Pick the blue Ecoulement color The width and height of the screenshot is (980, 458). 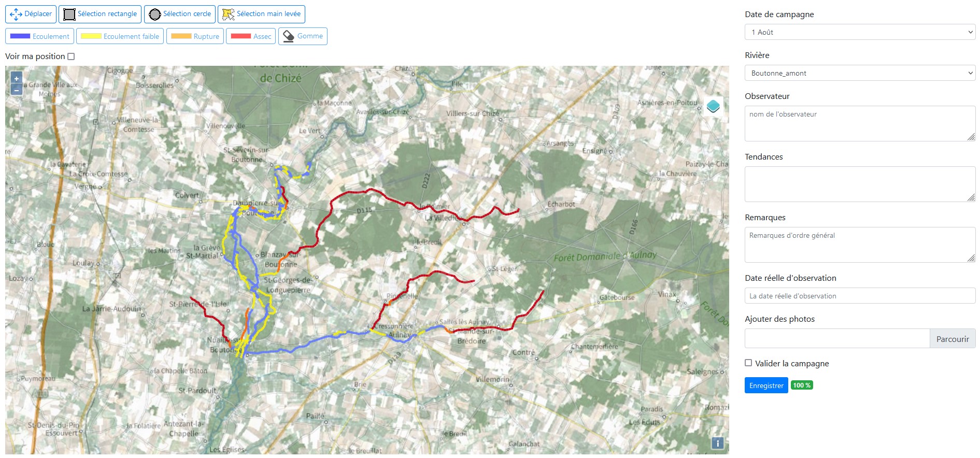click(x=39, y=36)
